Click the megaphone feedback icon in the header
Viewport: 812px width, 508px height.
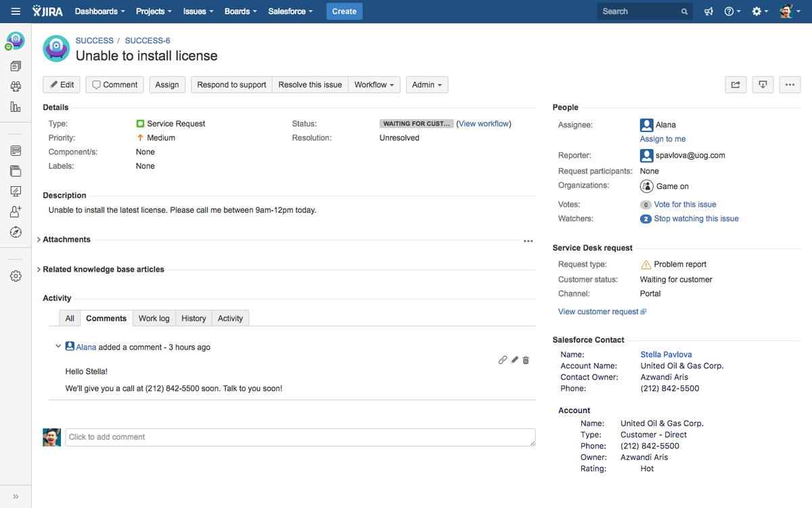pos(708,12)
